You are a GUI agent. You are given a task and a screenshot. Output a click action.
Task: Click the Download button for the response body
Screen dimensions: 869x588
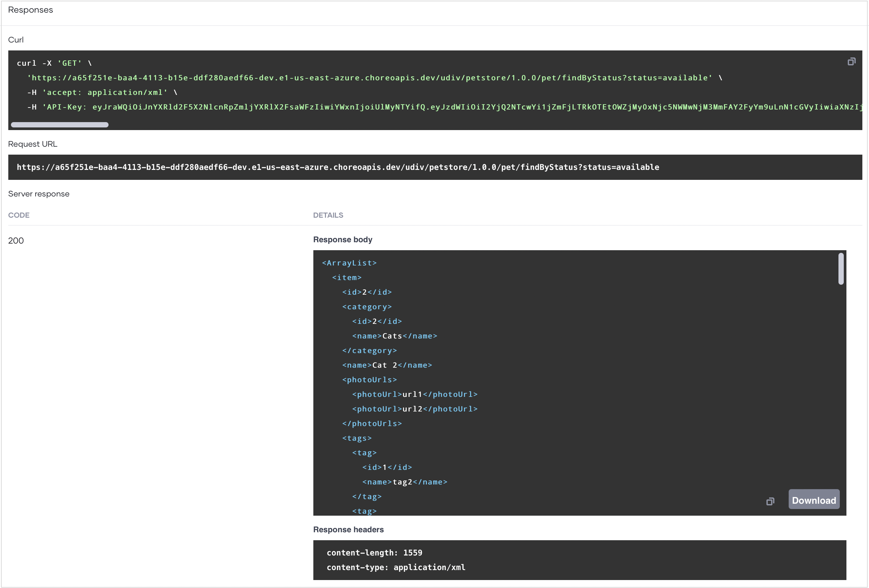point(814,499)
